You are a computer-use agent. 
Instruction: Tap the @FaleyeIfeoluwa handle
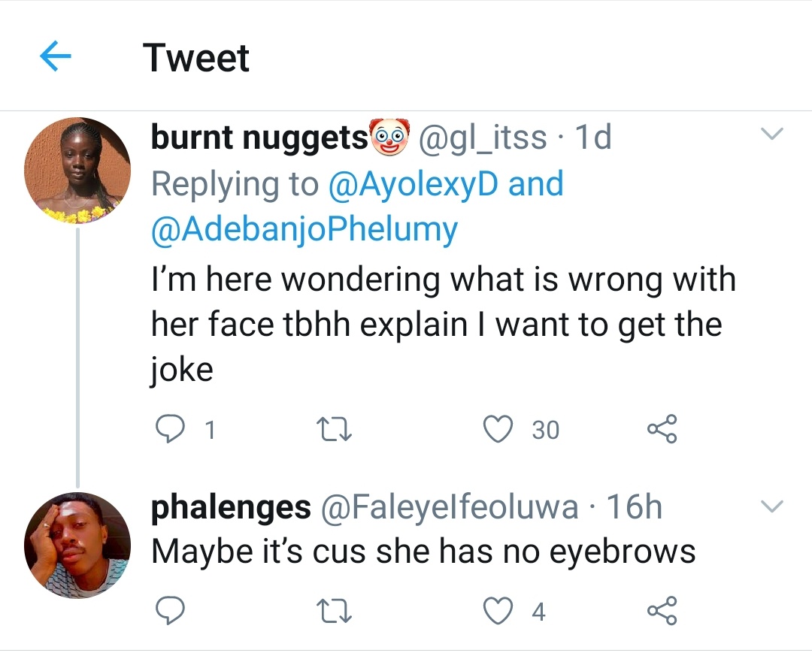[450, 508]
